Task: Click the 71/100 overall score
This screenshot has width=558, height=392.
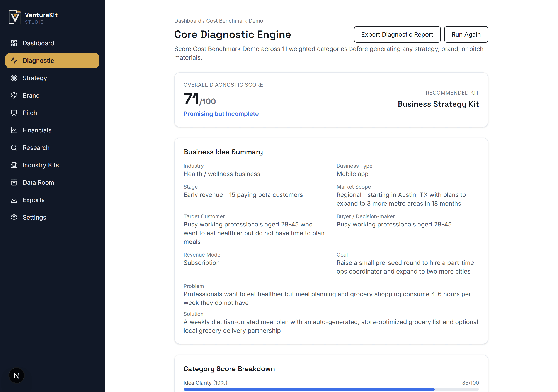Action: [x=199, y=99]
